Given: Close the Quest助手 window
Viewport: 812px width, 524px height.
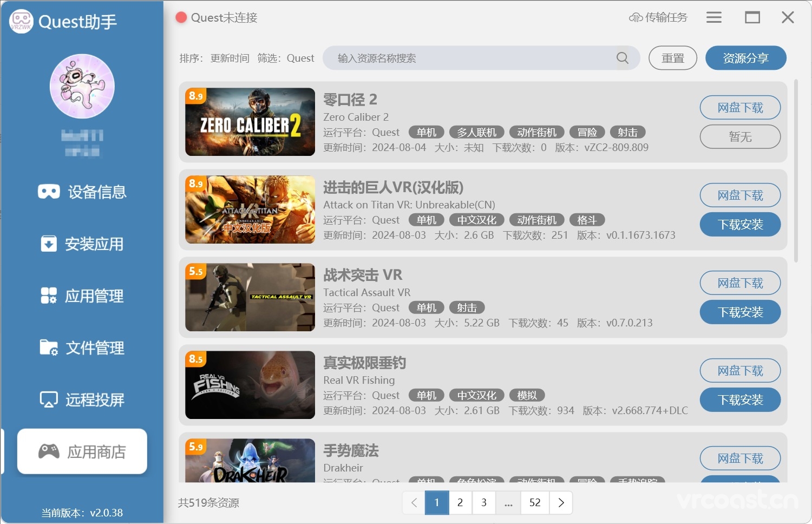Looking at the screenshot, I should point(788,17).
